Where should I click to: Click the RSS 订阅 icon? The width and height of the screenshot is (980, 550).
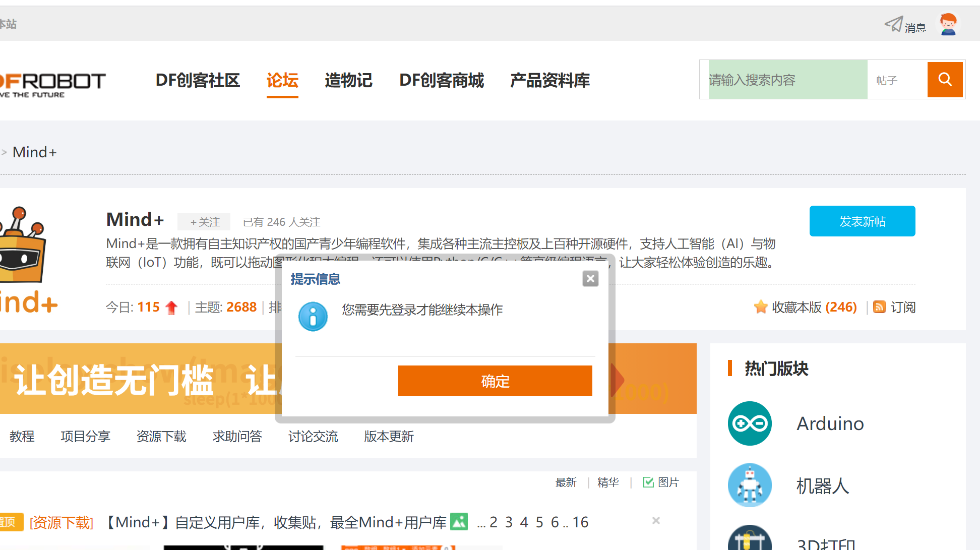pyautogui.click(x=879, y=307)
